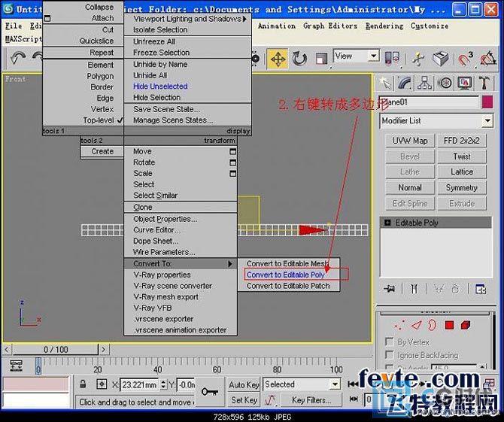The image size is (504, 422).
Task: Select Polygon sub-object level icon
Action: click(x=449, y=325)
